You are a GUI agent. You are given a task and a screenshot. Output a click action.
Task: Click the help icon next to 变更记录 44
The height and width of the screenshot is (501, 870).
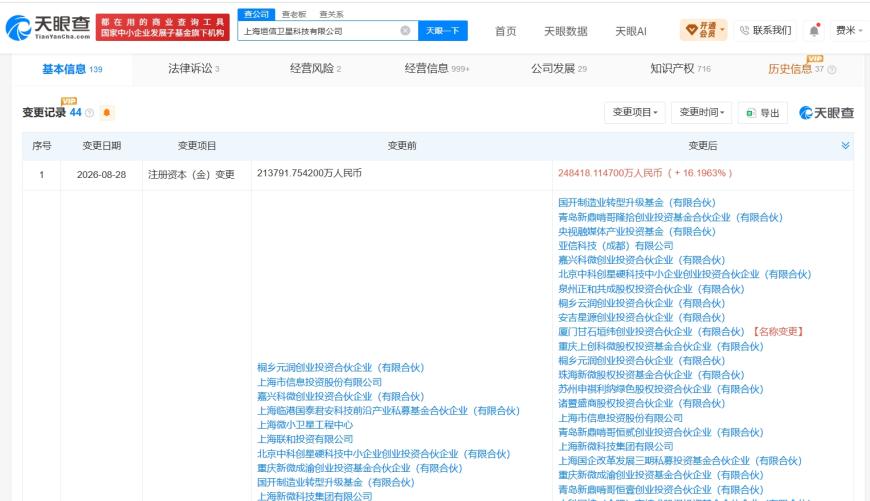89,113
